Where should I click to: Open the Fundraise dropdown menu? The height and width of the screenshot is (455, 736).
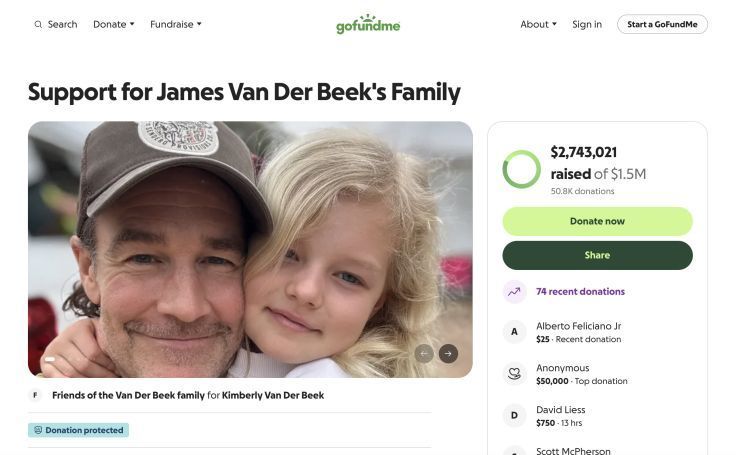click(x=175, y=24)
